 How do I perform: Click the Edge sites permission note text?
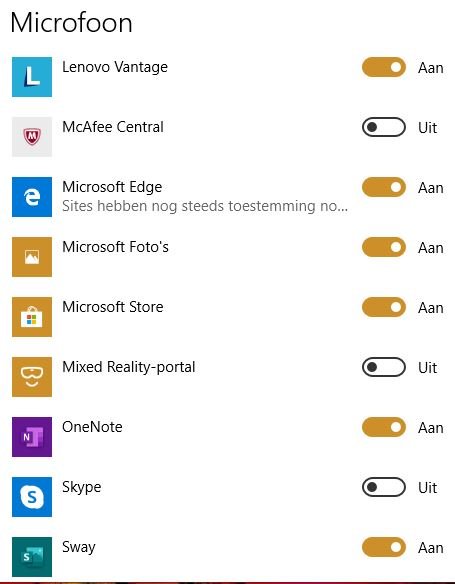(205, 206)
